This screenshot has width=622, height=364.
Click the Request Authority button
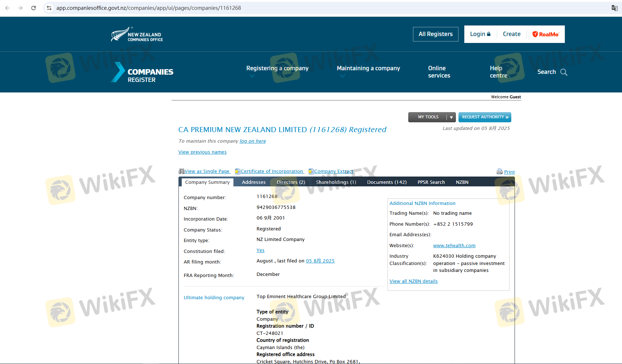click(485, 117)
